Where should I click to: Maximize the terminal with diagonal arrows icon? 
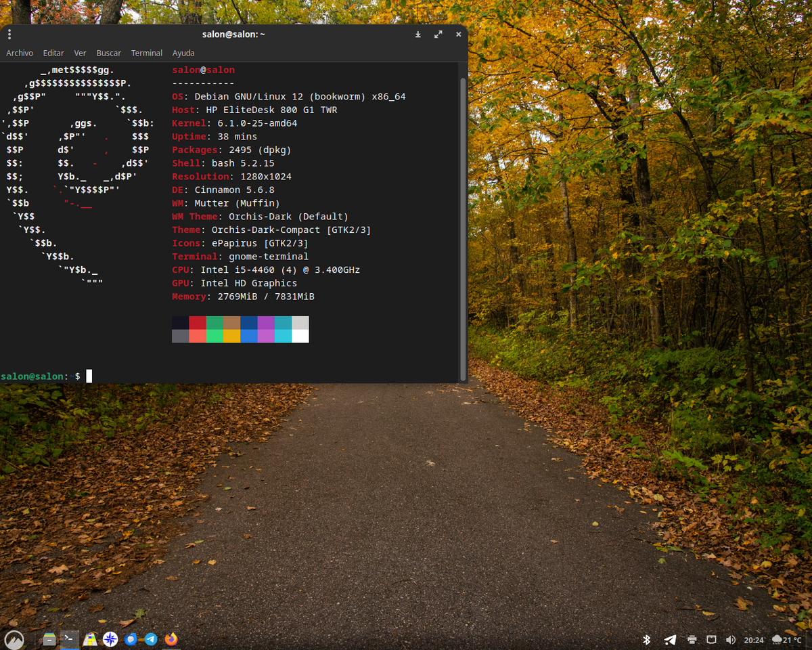pyautogui.click(x=438, y=34)
